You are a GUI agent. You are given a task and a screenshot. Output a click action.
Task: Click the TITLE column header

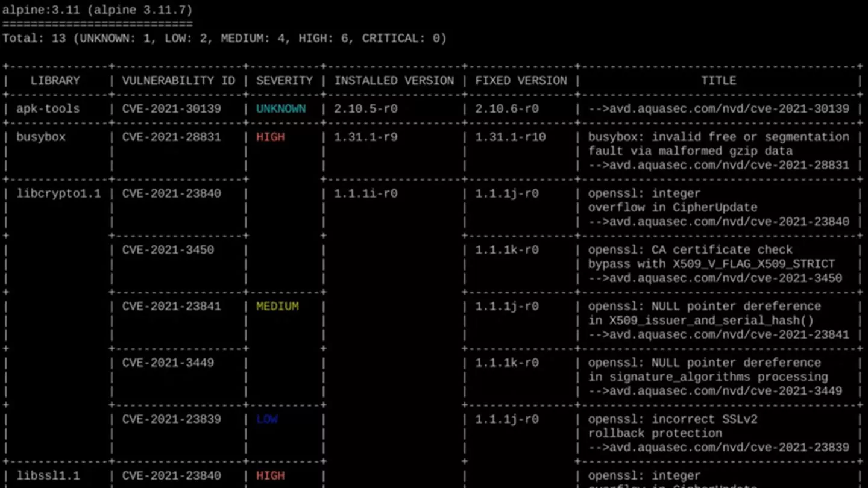point(719,81)
